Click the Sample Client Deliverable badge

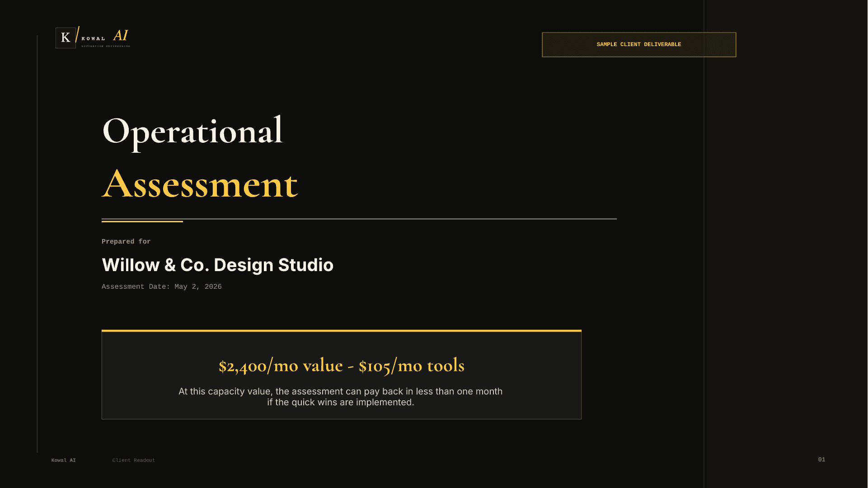[639, 45]
